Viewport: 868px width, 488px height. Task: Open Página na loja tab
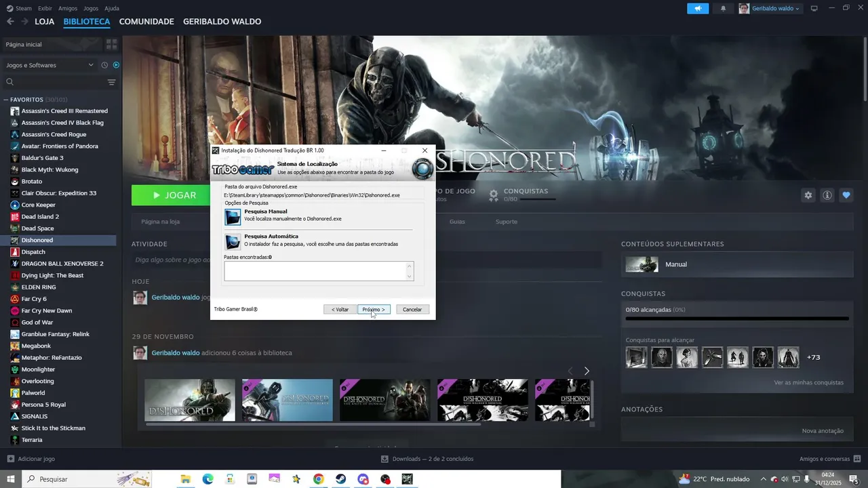[161, 222]
